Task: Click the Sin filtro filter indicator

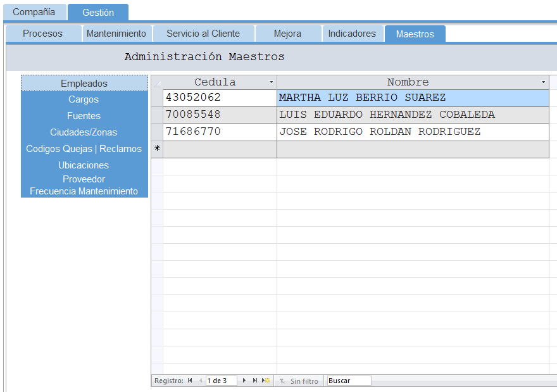Action: [299, 381]
